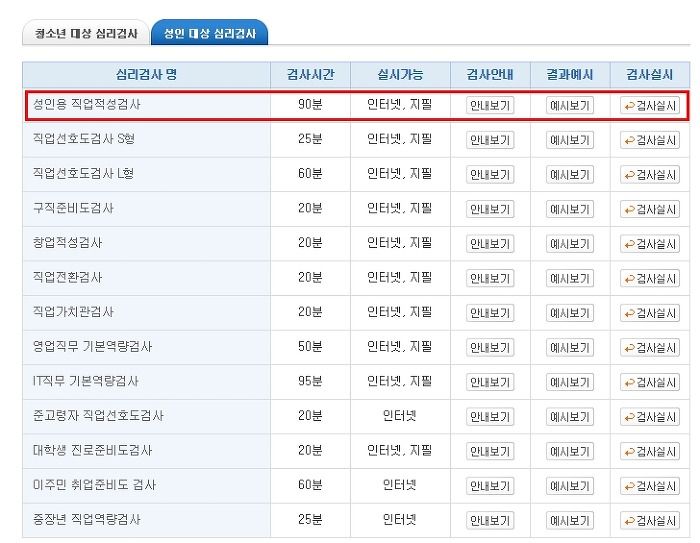Click the 대학생 진로준비도검사 test name
Viewport: 700px width, 543px height.
(x=92, y=450)
